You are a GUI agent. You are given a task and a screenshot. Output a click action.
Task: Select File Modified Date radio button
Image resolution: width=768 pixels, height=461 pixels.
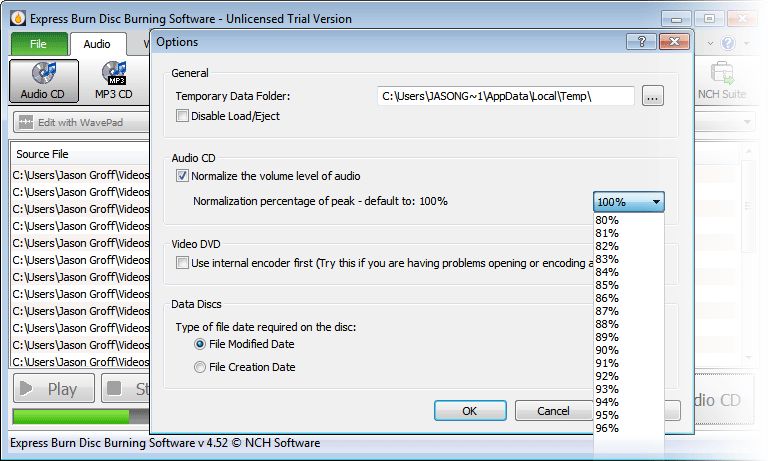coord(200,344)
